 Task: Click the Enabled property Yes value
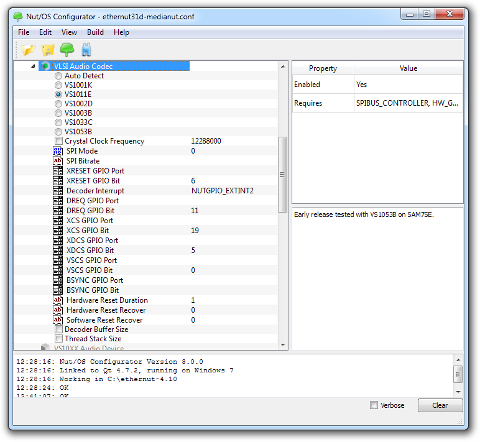361,84
